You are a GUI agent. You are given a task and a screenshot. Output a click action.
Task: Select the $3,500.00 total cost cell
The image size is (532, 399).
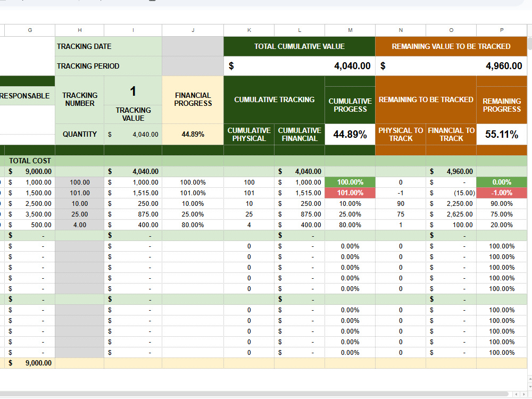click(30, 214)
